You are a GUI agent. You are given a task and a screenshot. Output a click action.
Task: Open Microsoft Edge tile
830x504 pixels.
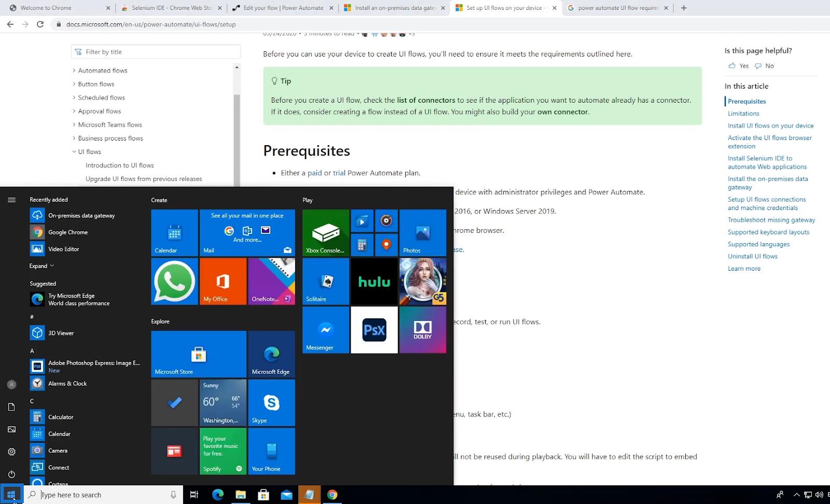[271, 354]
